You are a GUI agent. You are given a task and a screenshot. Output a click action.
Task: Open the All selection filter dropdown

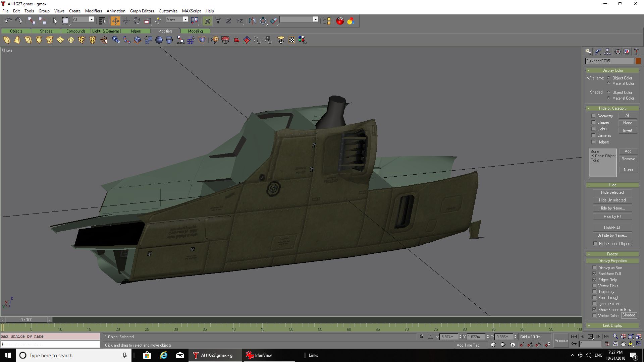[x=91, y=19]
